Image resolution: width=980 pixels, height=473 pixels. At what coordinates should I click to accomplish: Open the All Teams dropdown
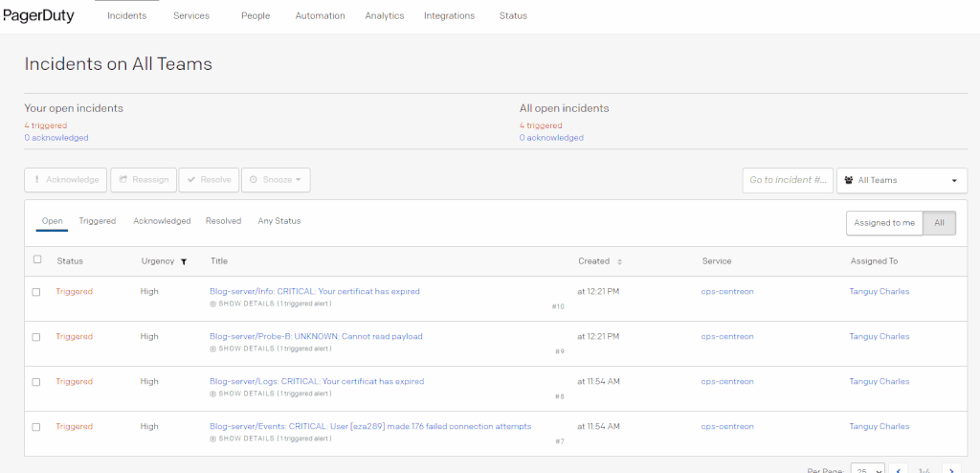tap(902, 180)
